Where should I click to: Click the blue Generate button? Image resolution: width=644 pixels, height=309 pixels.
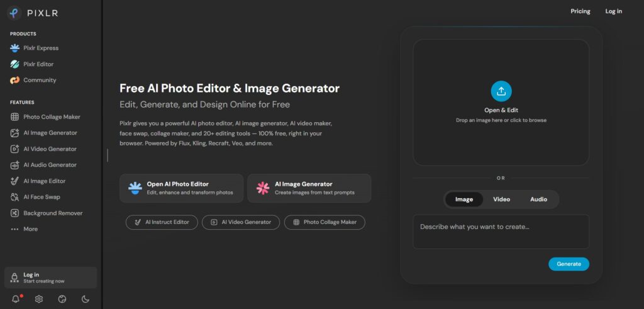(x=569, y=264)
